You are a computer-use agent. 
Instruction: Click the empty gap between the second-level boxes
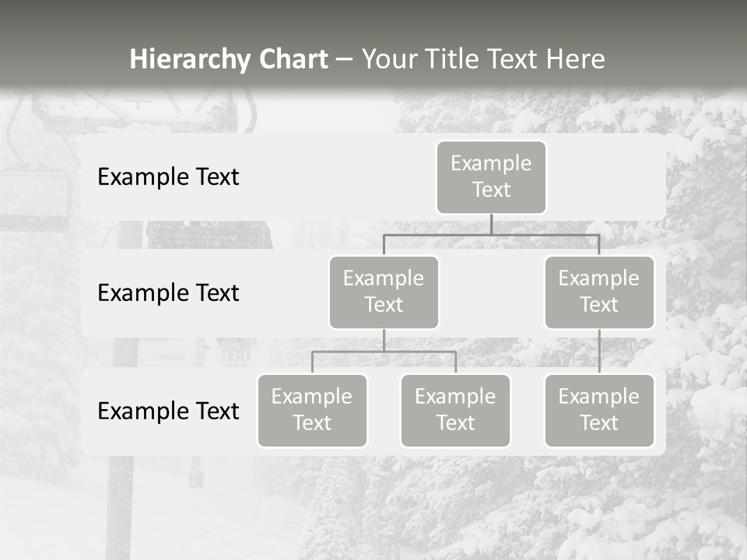(x=491, y=293)
